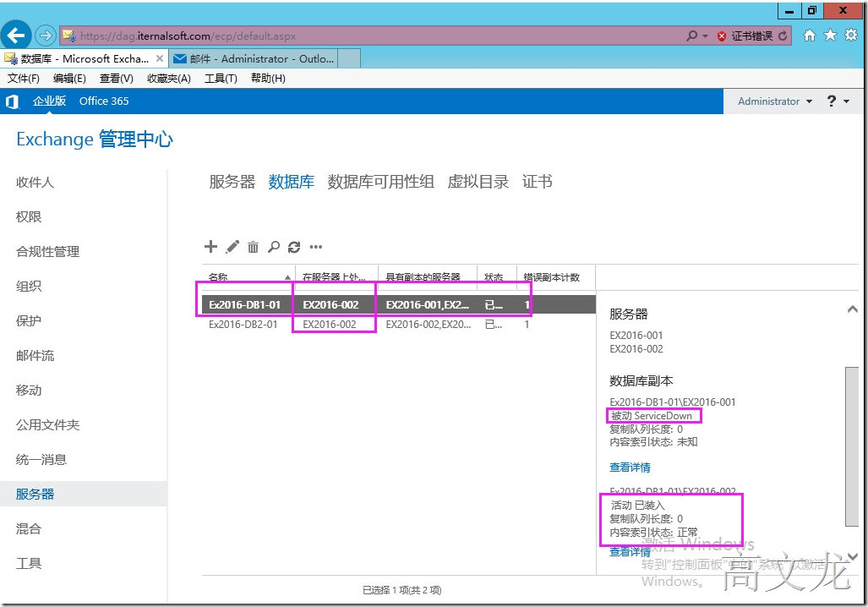This screenshot has width=868, height=607.
Task: Open the 文件(F) menu
Action: 24,78
